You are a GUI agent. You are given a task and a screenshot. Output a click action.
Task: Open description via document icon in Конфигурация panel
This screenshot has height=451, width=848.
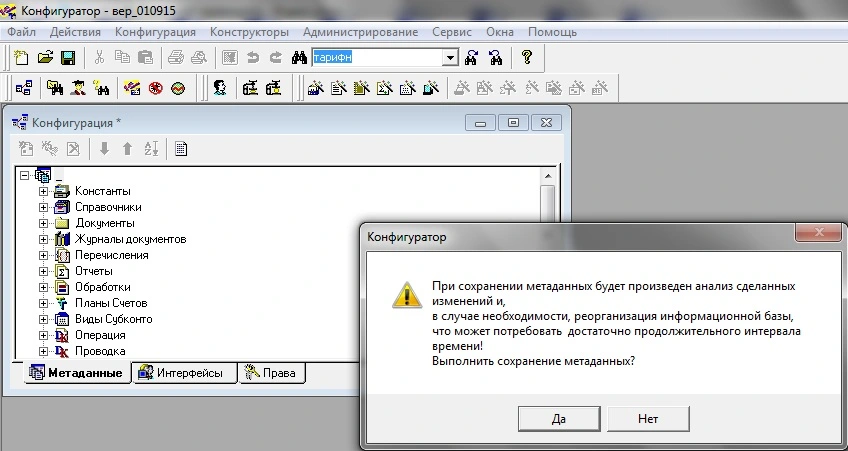pos(181,149)
